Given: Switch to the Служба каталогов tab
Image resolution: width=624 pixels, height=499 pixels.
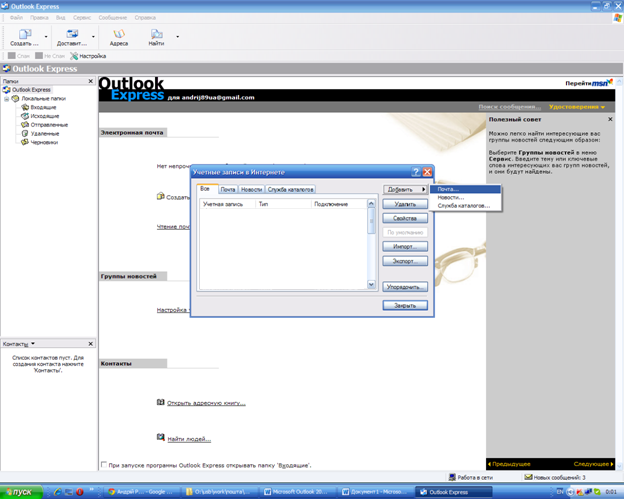Looking at the screenshot, I should click(x=291, y=189).
